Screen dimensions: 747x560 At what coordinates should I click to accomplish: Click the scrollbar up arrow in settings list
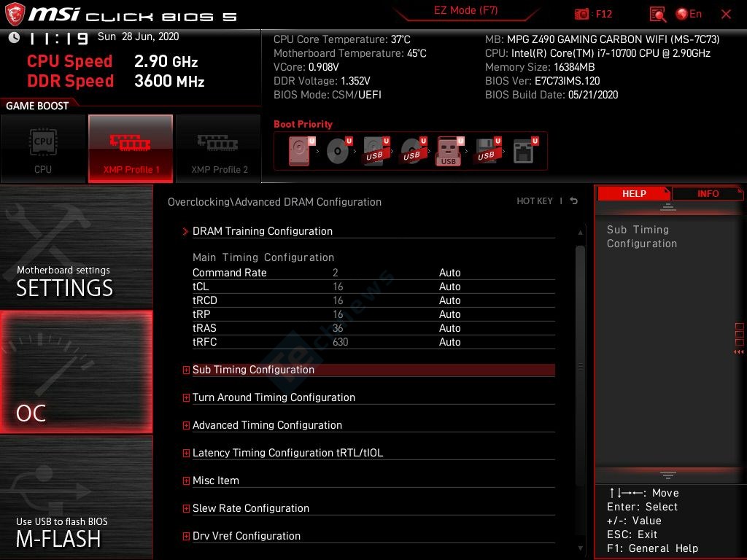[x=580, y=233]
